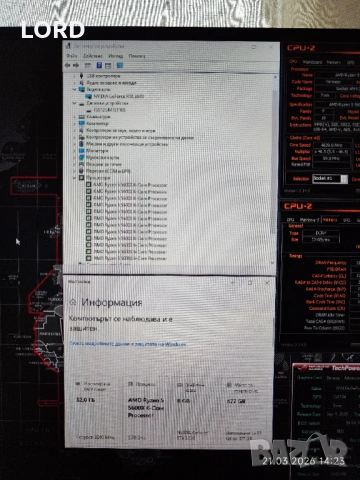
Task: Open the Изглед menu in Device Manager
Action: (116, 56)
